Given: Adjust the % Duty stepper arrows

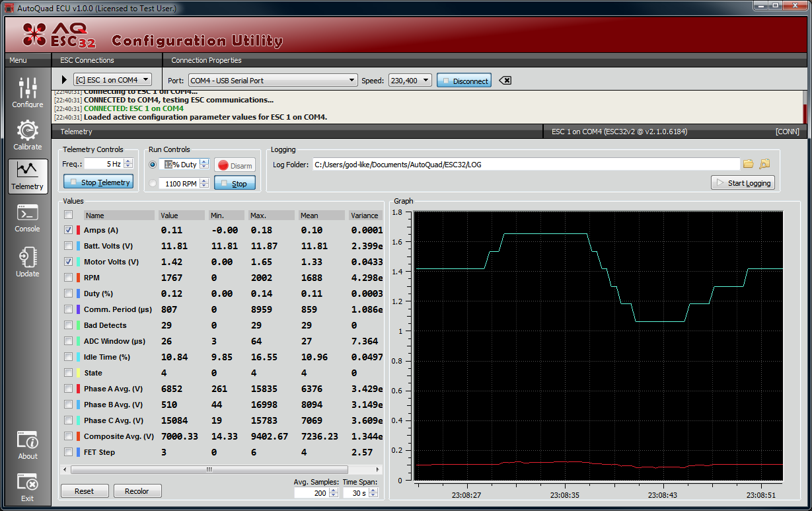Looking at the screenshot, I should click(x=204, y=165).
